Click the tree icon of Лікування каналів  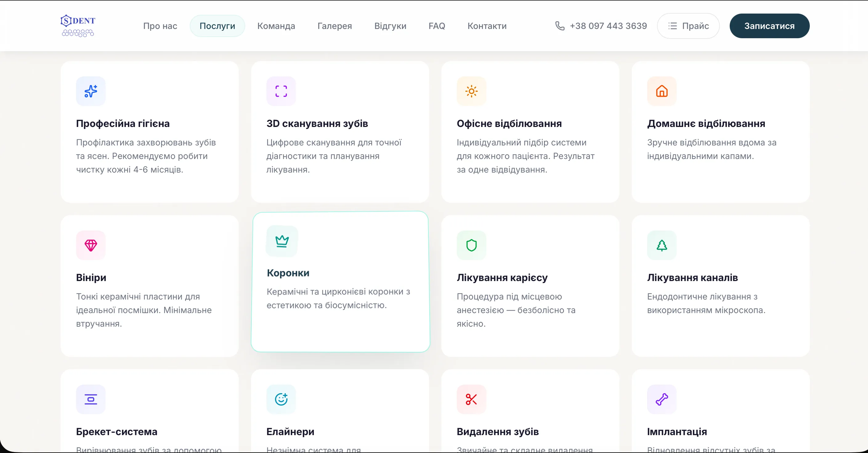point(662,245)
